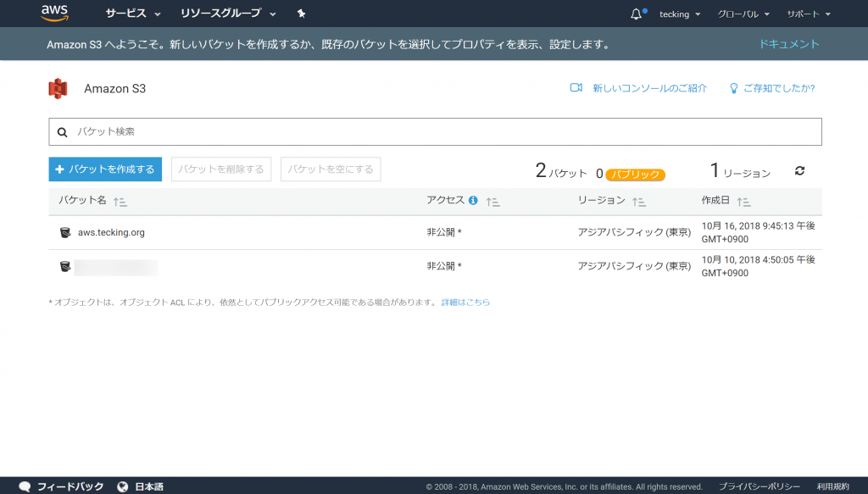The height and width of the screenshot is (494, 868).
Task: Open the blurred-name bucket
Action: [x=116, y=267]
